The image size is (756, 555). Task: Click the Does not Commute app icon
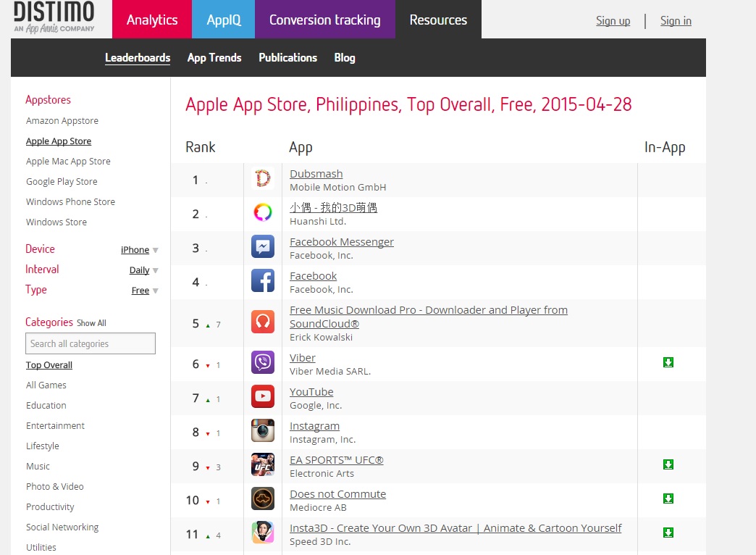263,498
